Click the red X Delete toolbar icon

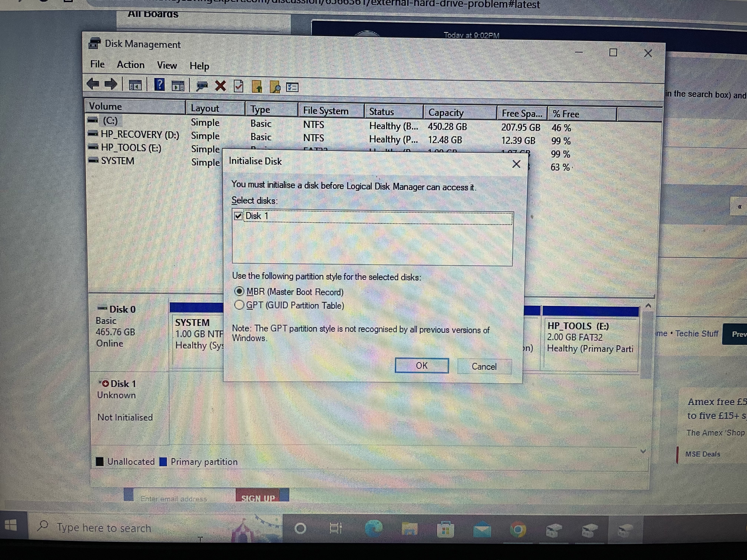pos(220,86)
